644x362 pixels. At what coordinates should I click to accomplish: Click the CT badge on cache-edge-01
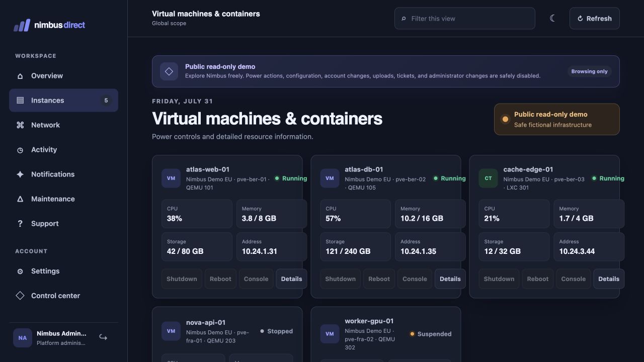point(488,178)
